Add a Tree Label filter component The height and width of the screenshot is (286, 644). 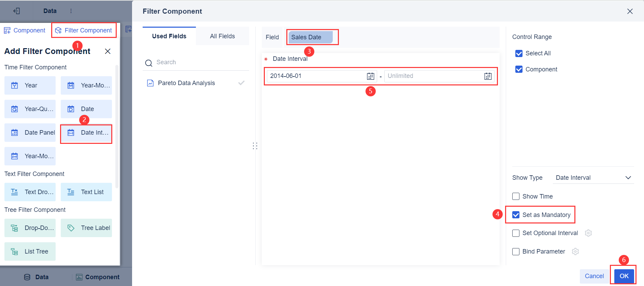[86, 228]
